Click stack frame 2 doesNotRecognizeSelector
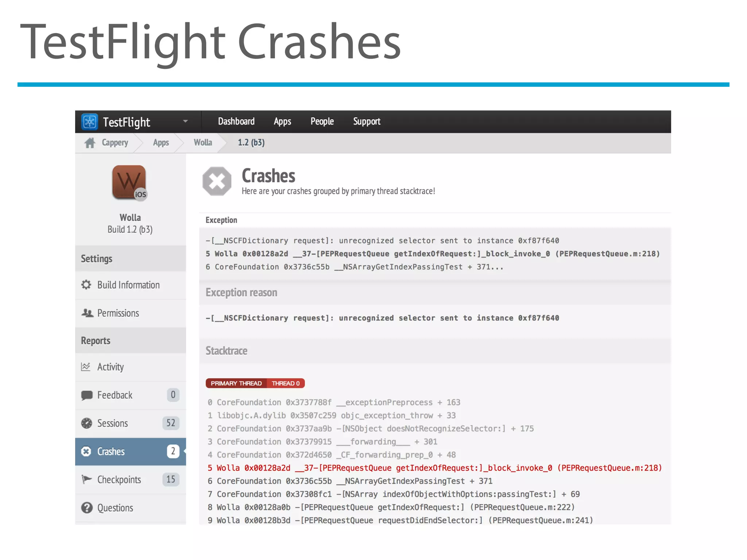 pyautogui.click(x=371, y=429)
